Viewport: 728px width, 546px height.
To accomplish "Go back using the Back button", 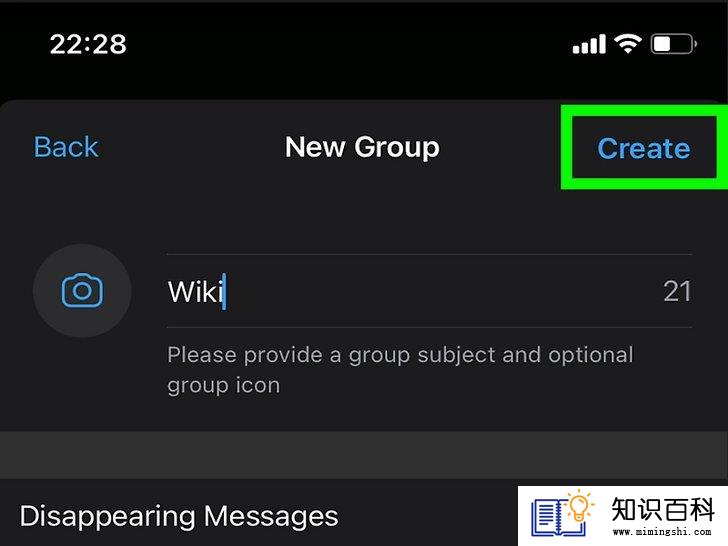I will 66,147.
